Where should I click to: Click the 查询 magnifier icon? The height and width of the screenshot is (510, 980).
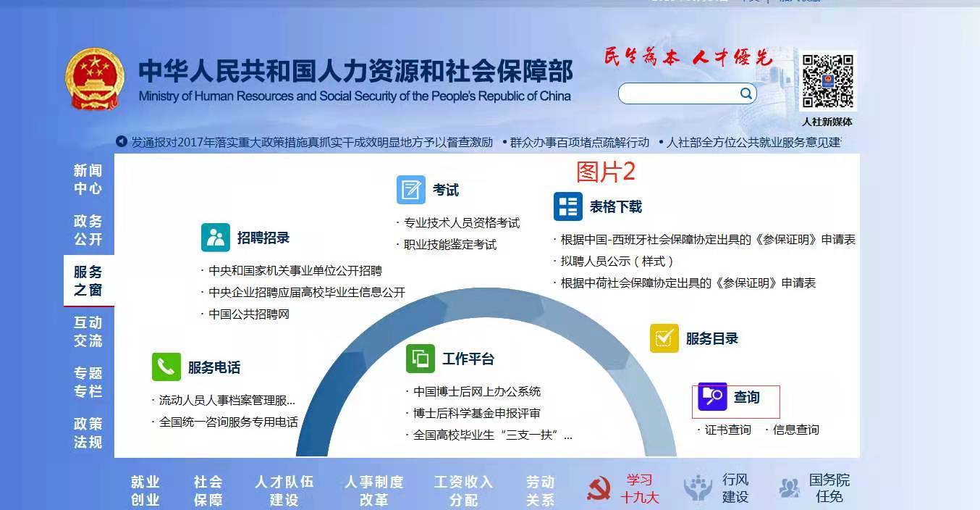[x=712, y=397]
